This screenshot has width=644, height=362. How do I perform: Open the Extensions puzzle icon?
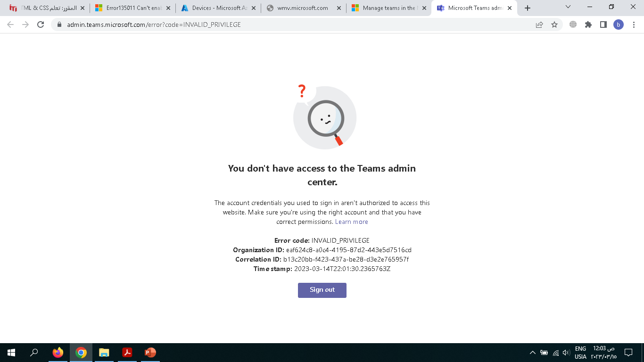click(588, 25)
